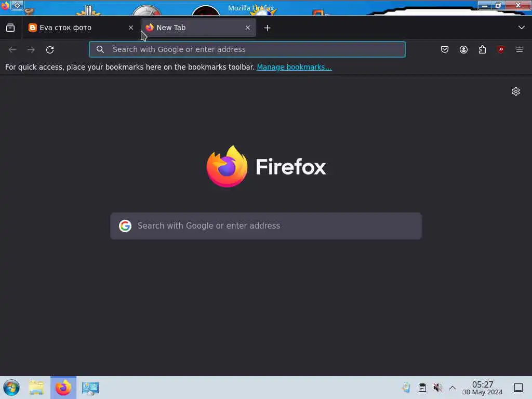Open Firefox View recent browsing button
532x399 pixels.
[10, 28]
